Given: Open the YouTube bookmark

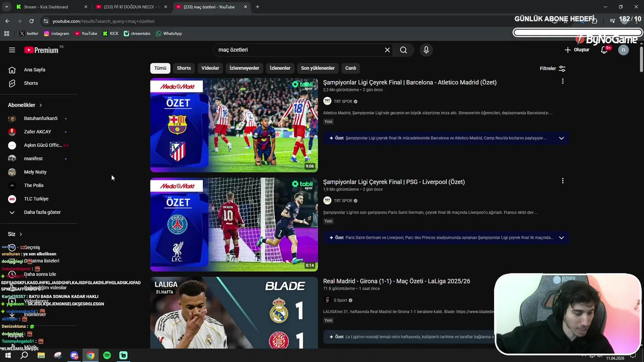Looking at the screenshot, I should point(86,34).
